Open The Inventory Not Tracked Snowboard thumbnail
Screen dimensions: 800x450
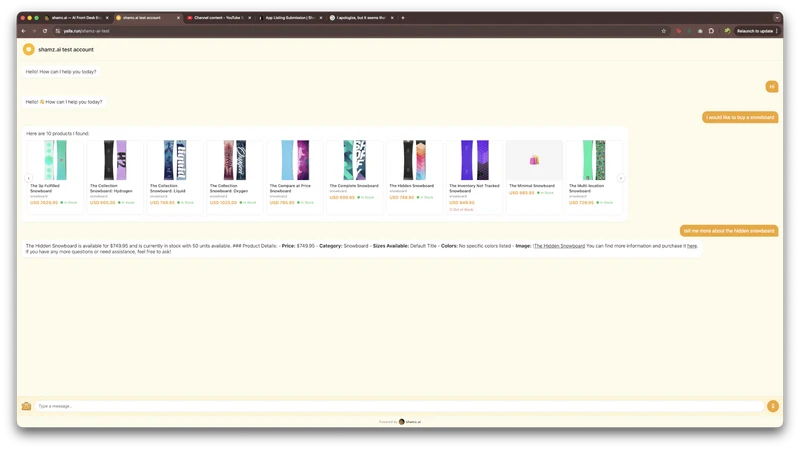coord(474,160)
